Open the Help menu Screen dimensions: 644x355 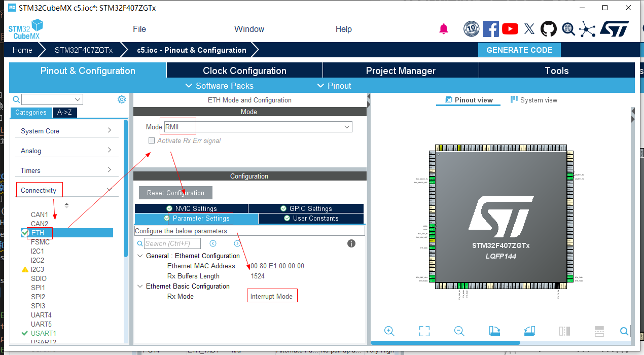point(344,29)
